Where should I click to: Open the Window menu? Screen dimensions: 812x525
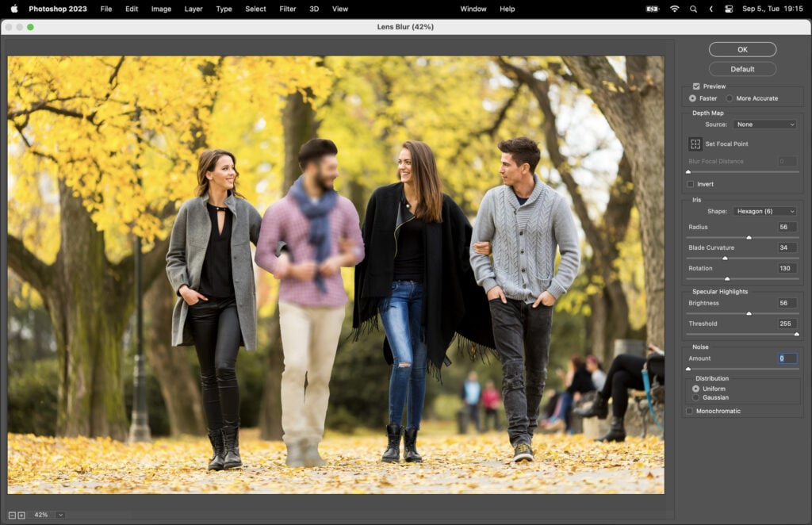tap(473, 9)
